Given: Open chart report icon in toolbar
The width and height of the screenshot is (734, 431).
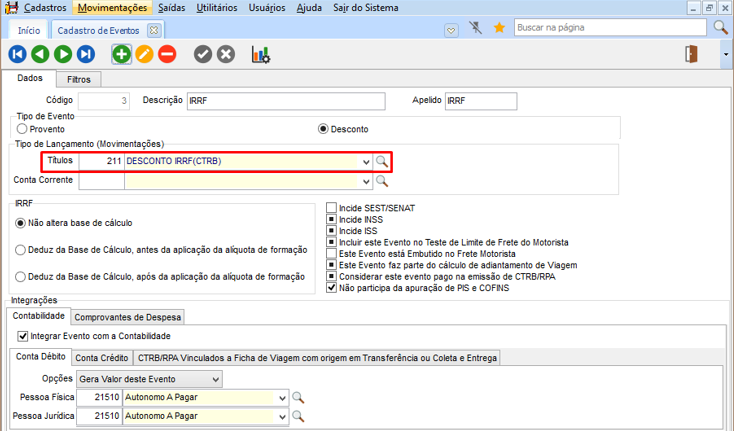Looking at the screenshot, I should [260, 54].
